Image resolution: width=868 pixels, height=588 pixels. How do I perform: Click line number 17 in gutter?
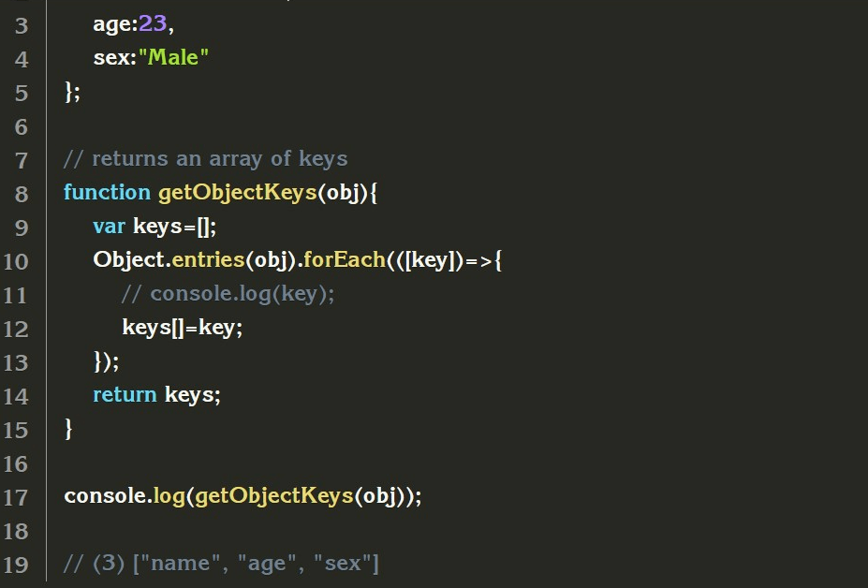(x=16, y=497)
